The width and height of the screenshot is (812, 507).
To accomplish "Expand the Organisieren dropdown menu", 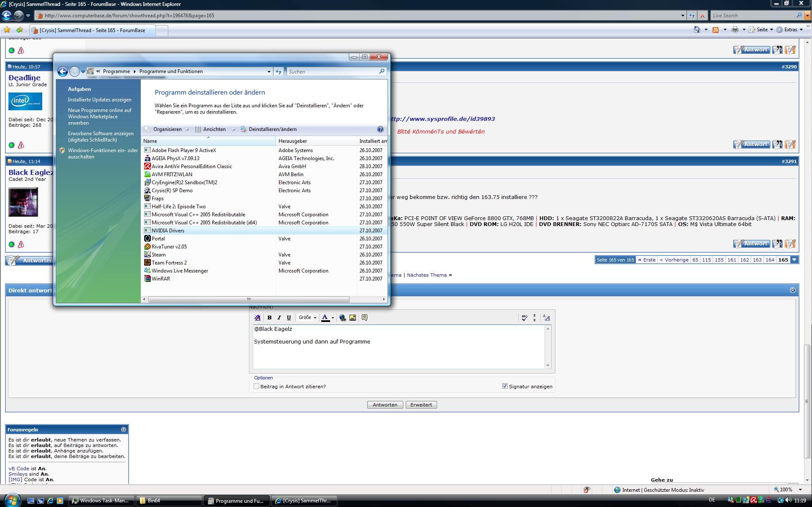I will (x=168, y=129).
